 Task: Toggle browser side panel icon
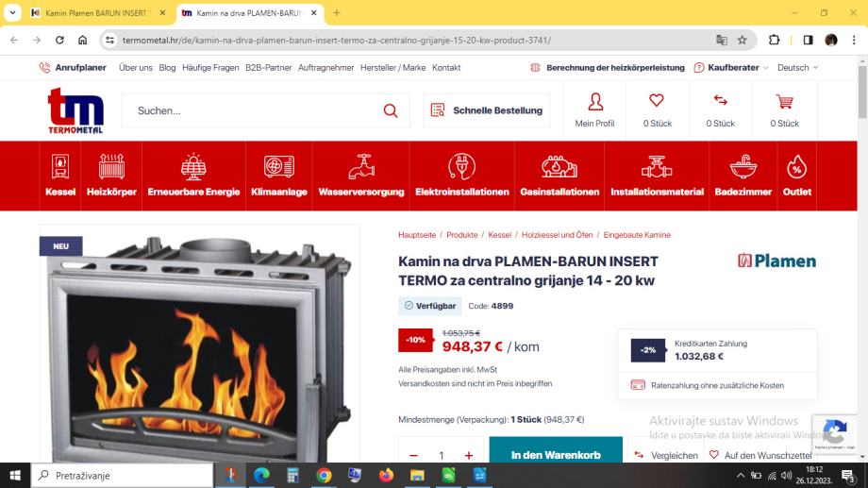coord(808,40)
